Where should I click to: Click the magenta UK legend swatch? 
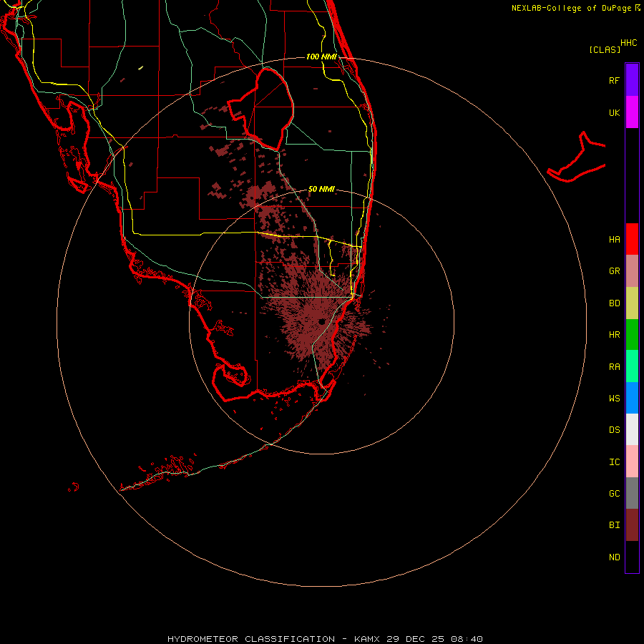coord(632,112)
